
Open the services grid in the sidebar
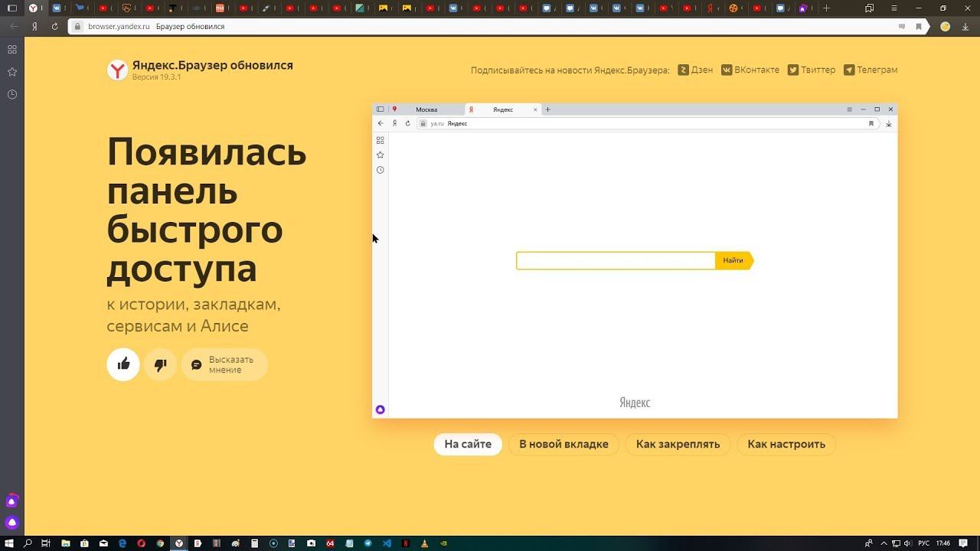(x=12, y=50)
